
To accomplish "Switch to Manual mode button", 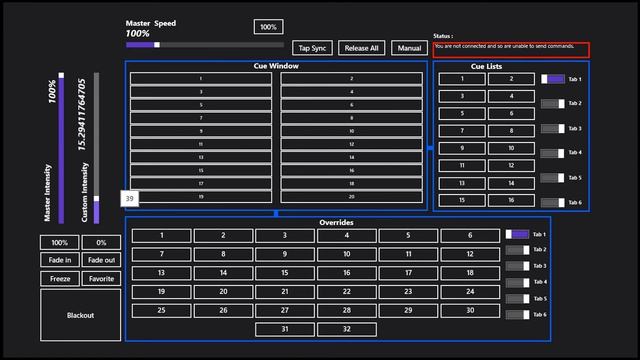I will [409, 48].
